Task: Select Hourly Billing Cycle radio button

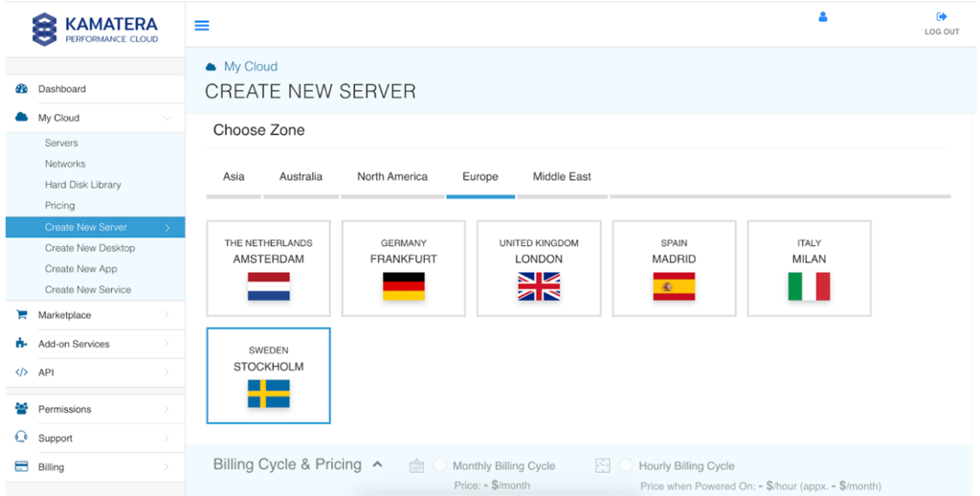Action: 626,465
